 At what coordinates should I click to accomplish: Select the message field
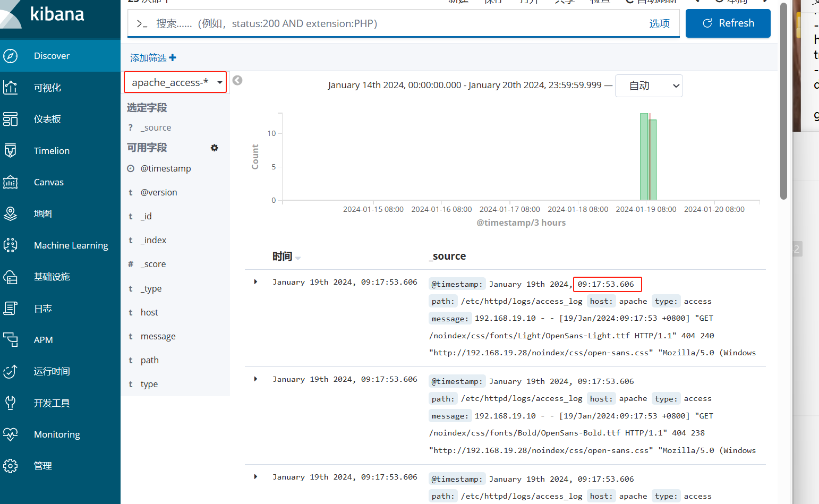point(158,336)
